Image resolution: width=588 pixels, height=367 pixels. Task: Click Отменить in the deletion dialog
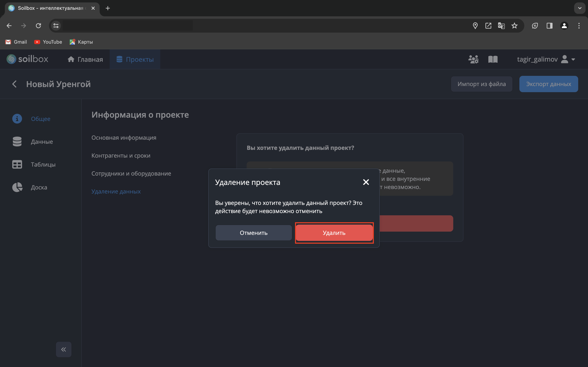click(x=253, y=233)
